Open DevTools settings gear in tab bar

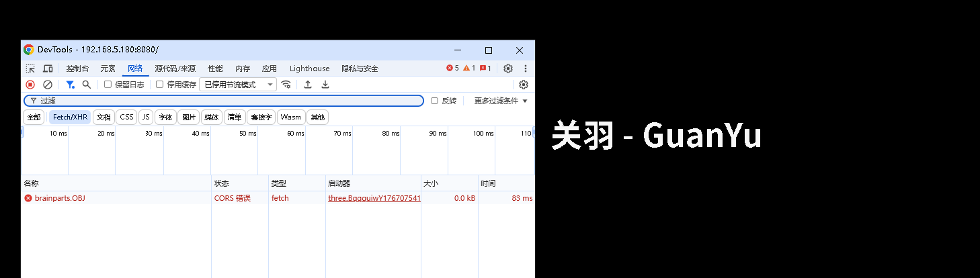click(508, 68)
